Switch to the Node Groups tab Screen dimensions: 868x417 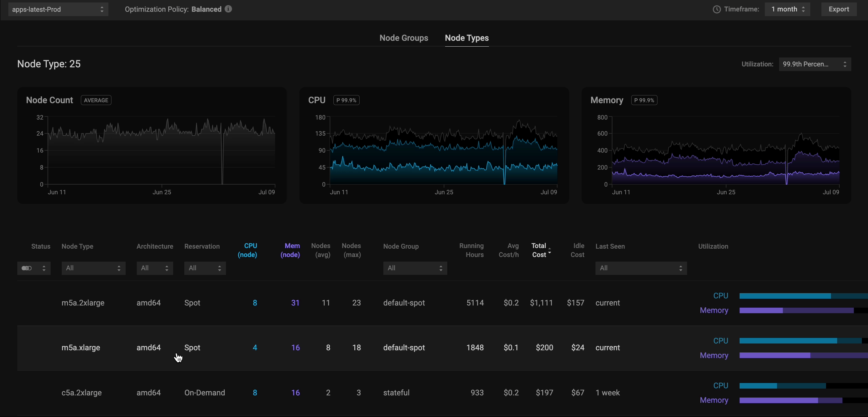(x=404, y=38)
